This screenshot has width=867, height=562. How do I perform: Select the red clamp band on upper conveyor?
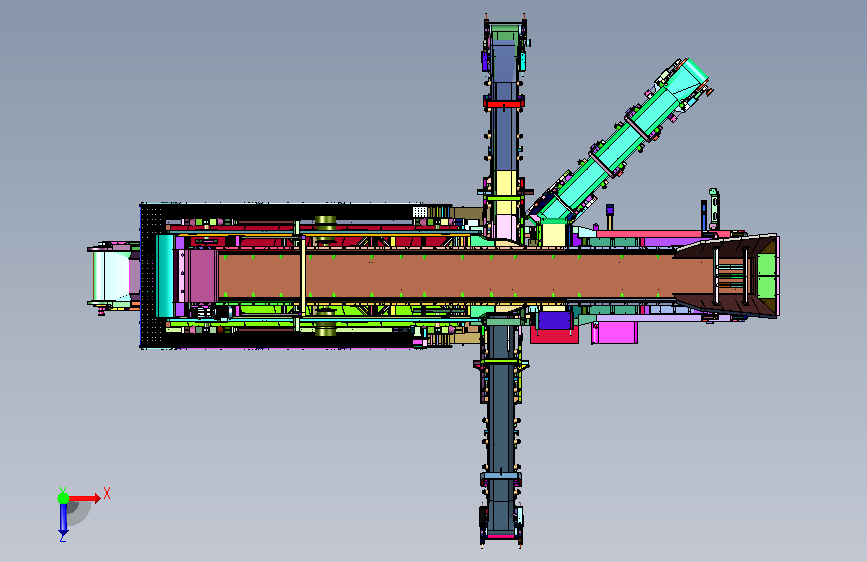click(504, 103)
